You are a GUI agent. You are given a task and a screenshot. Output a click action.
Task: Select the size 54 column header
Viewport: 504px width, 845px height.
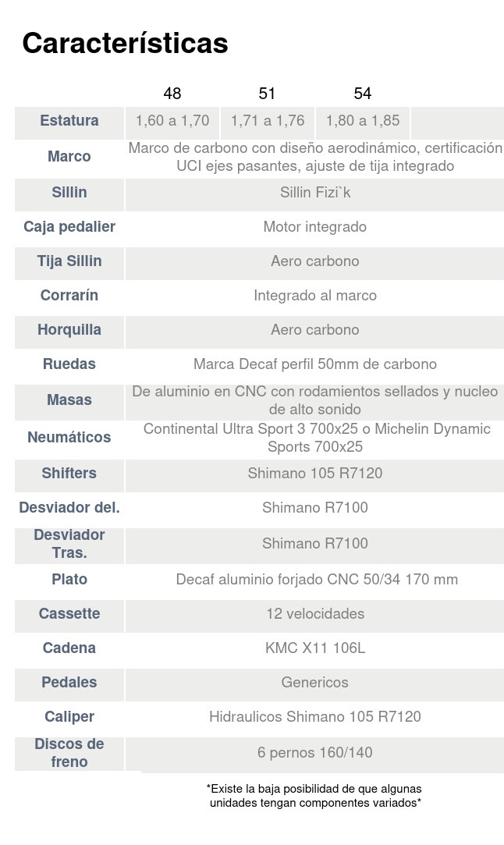[x=362, y=94]
